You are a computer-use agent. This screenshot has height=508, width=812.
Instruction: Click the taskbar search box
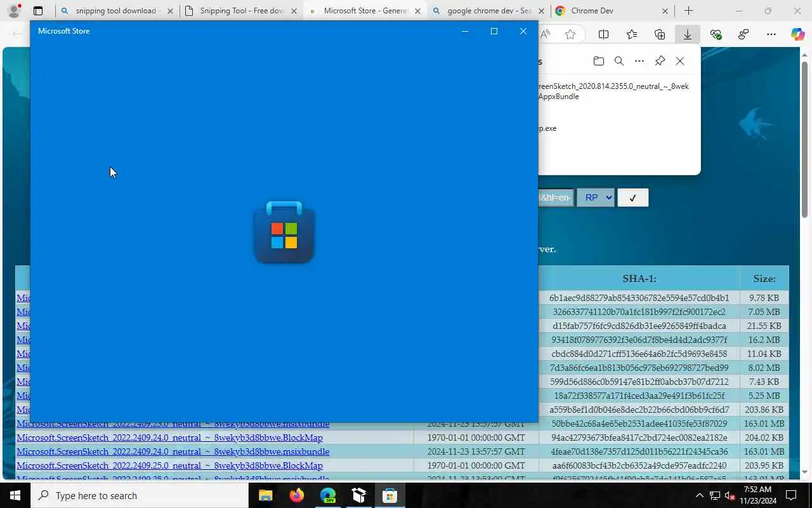point(140,495)
